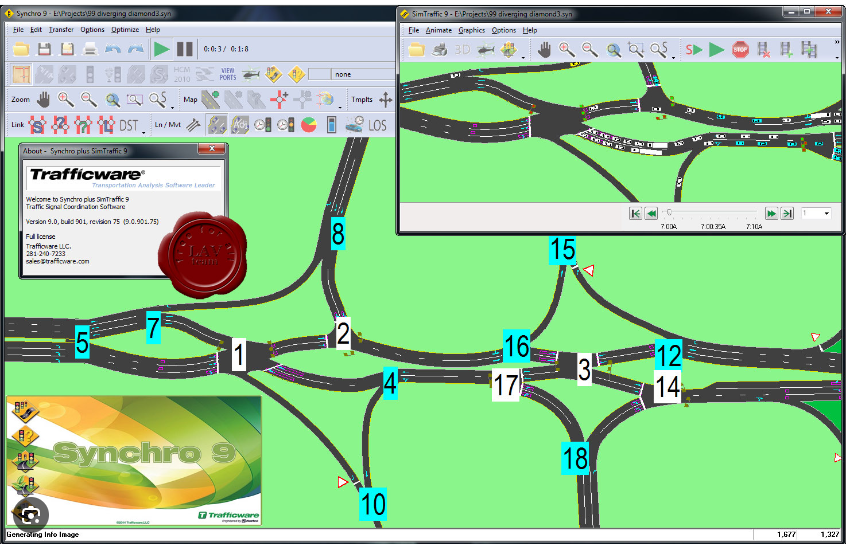Rewind the SimTraffic animation
The width and height of the screenshot is (846, 544).
click(x=652, y=214)
